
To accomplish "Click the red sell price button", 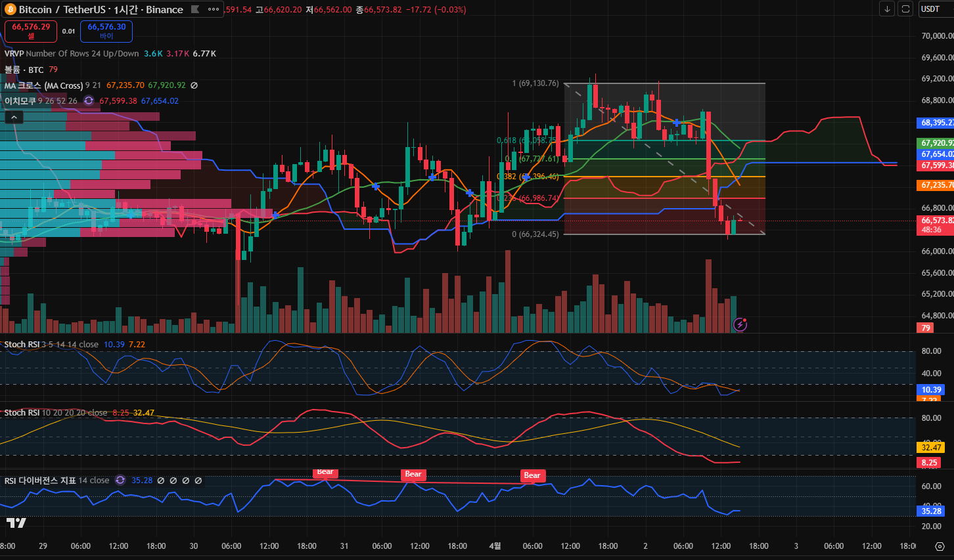I will tap(31, 31).
